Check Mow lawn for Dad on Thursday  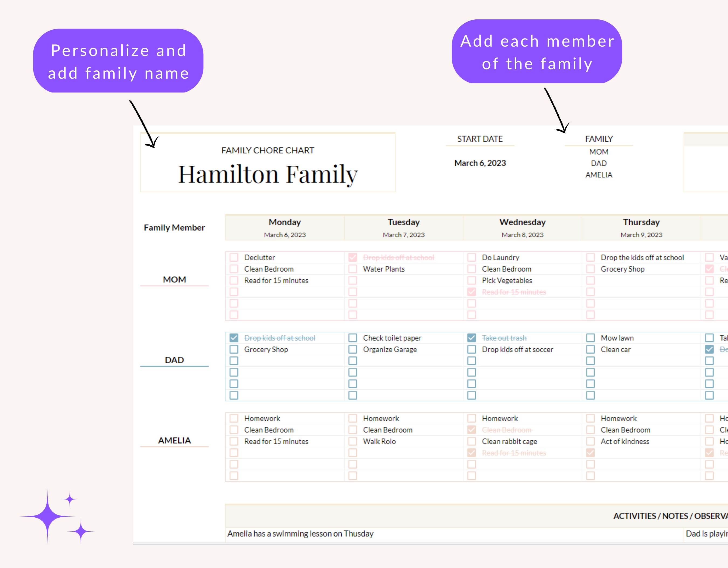click(591, 337)
